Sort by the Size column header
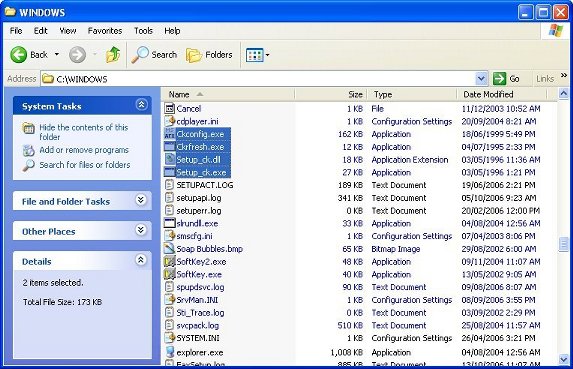The height and width of the screenshot is (369, 573). [331, 94]
